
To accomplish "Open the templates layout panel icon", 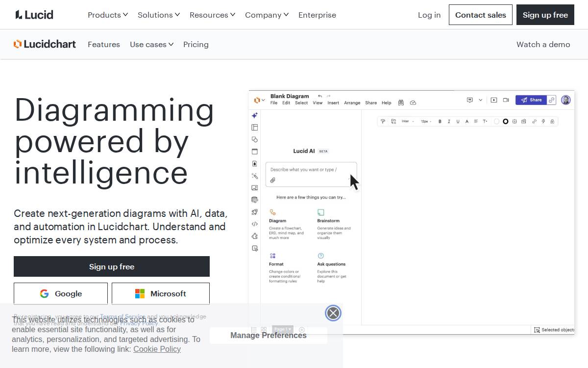I will (255, 128).
